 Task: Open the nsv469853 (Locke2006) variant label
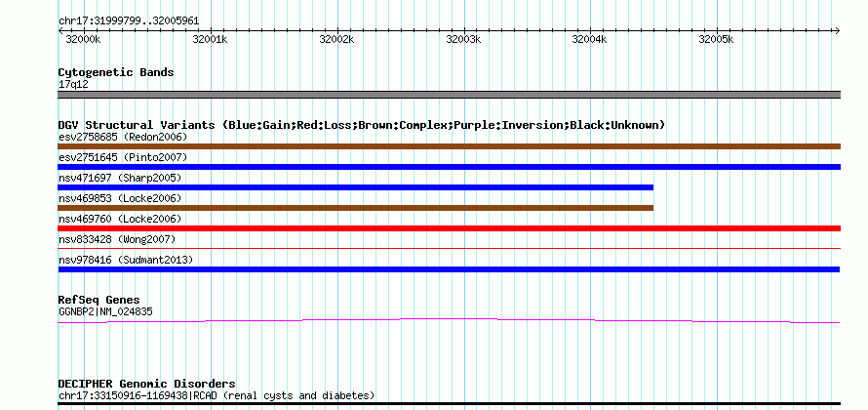[120, 198]
